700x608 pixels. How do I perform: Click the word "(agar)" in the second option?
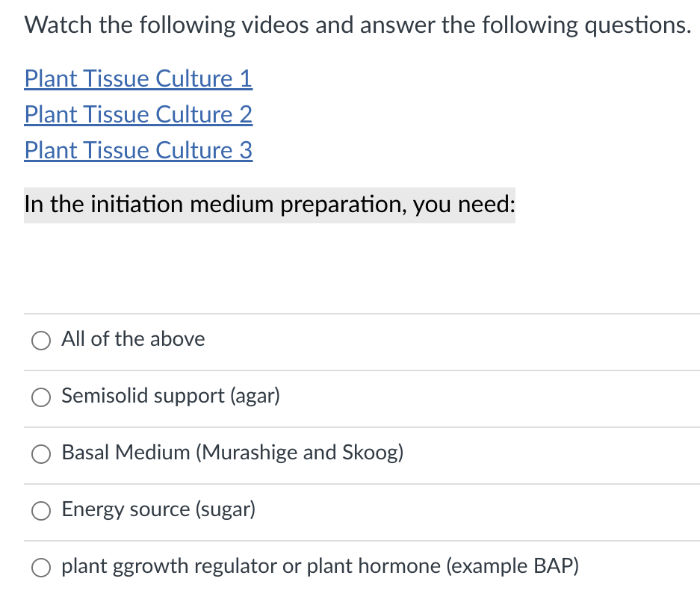click(255, 396)
